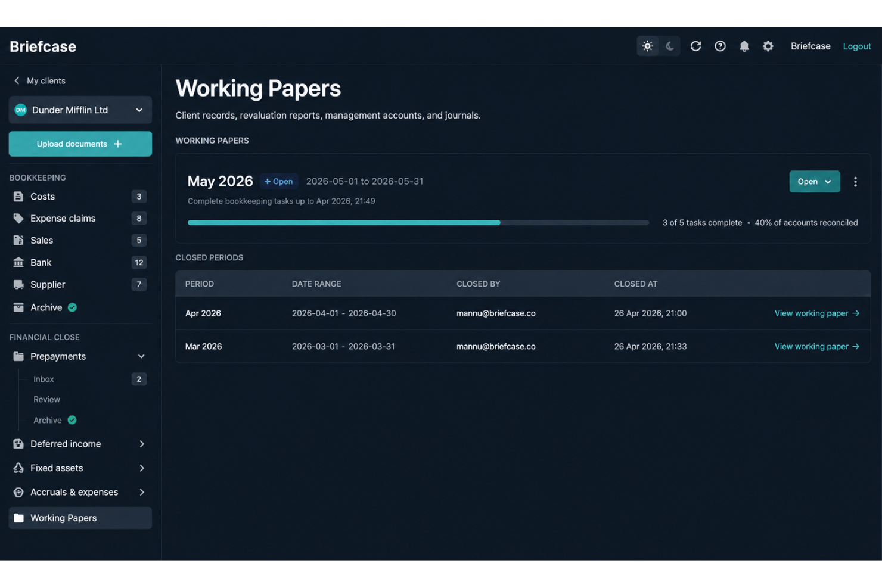Switch to dark mode moon icon
Screen dimensions: 882x588
pos(670,46)
